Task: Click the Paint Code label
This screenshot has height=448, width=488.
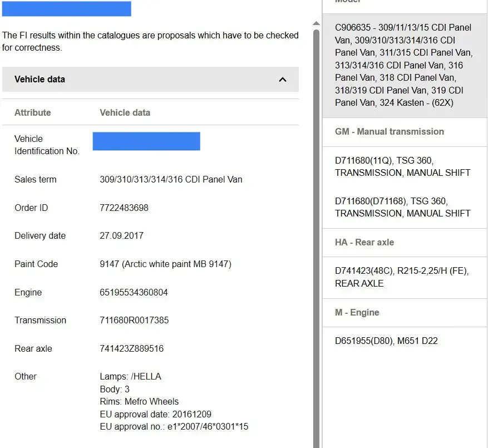Action: click(x=36, y=264)
